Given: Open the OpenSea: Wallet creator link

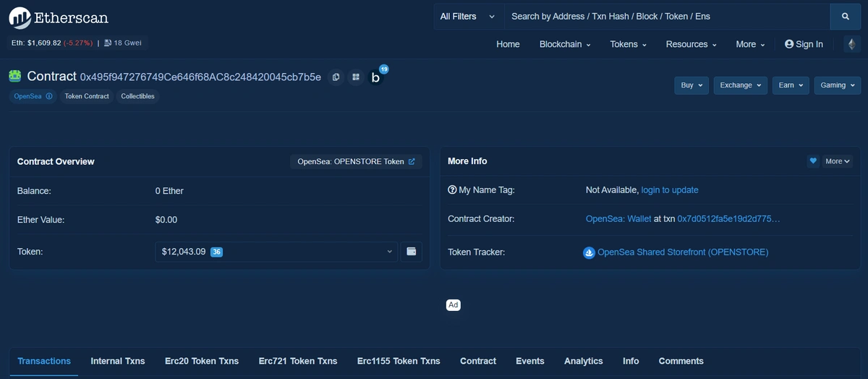Looking at the screenshot, I should pos(618,218).
